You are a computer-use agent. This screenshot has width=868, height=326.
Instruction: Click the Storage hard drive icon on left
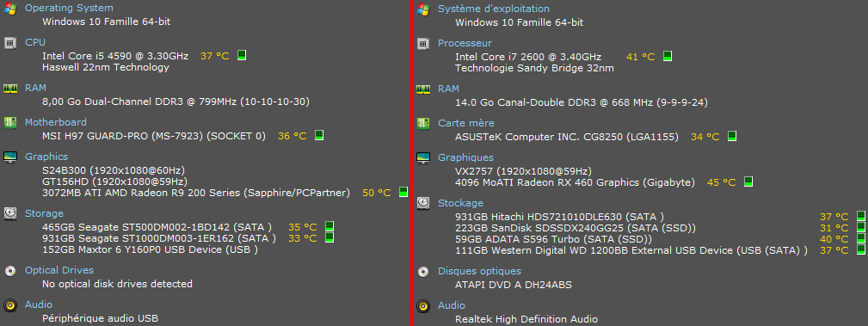point(10,213)
